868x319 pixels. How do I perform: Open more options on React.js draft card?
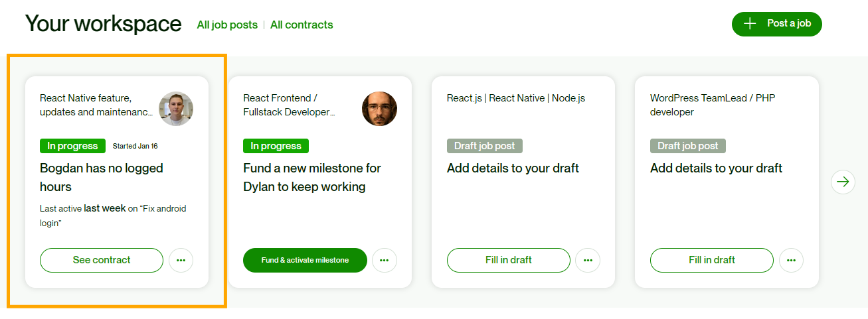click(587, 261)
